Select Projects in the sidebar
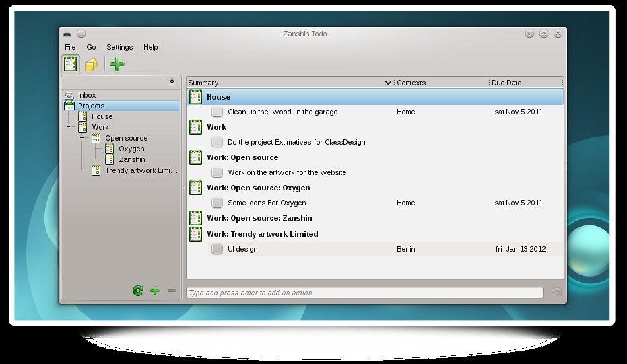 tap(91, 106)
